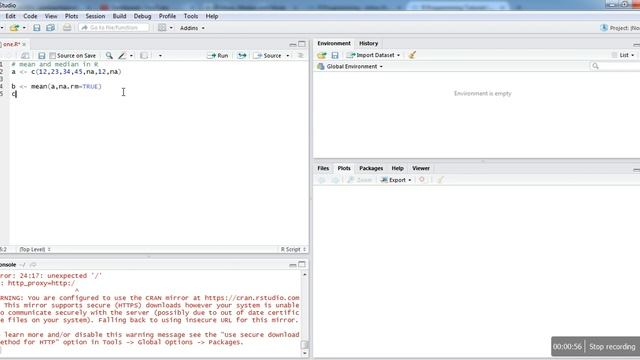The image size is (640, 360).
Task: Print the current file
Action: coord(67,28)
